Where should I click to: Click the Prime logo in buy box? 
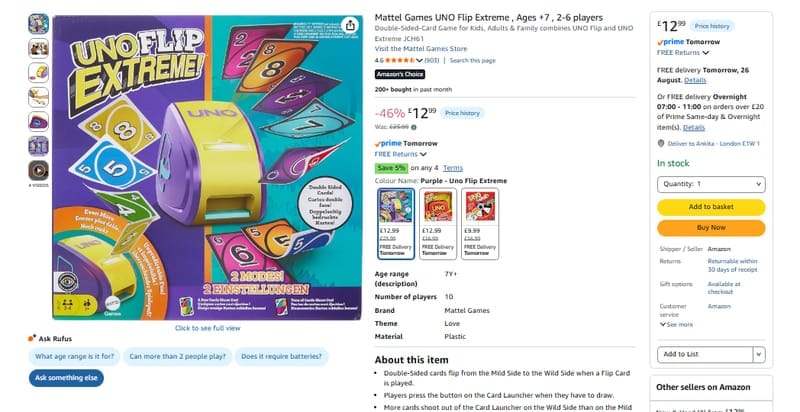click(x=670, y=42)
